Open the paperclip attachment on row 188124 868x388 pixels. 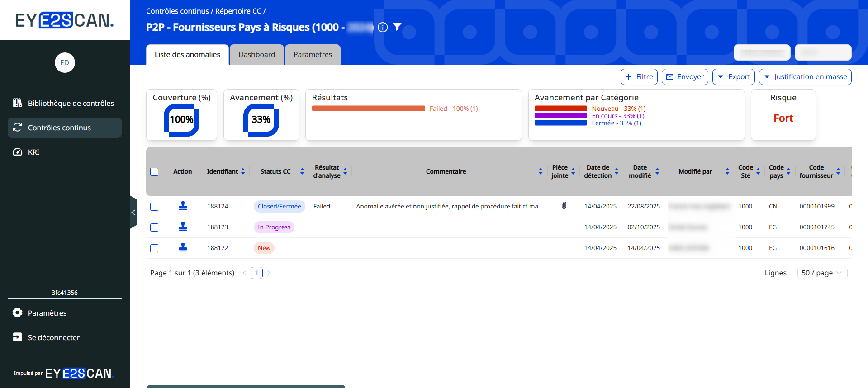tap(564, 206)
